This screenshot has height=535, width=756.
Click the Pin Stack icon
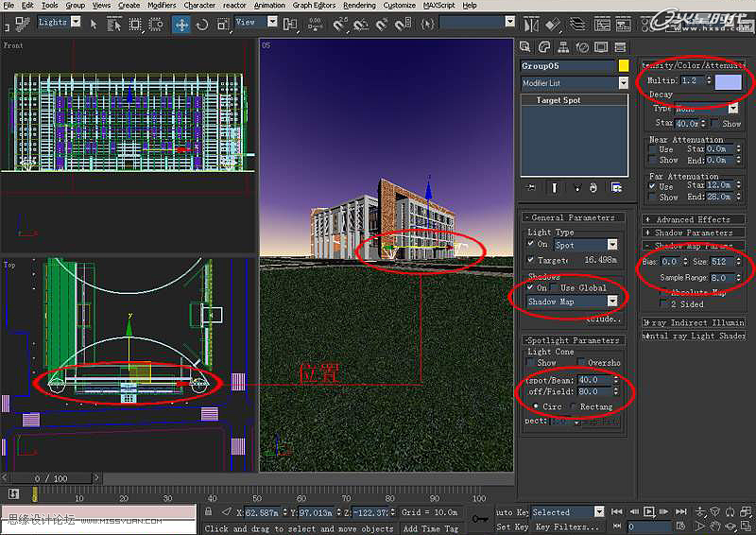tap(531, 187)
